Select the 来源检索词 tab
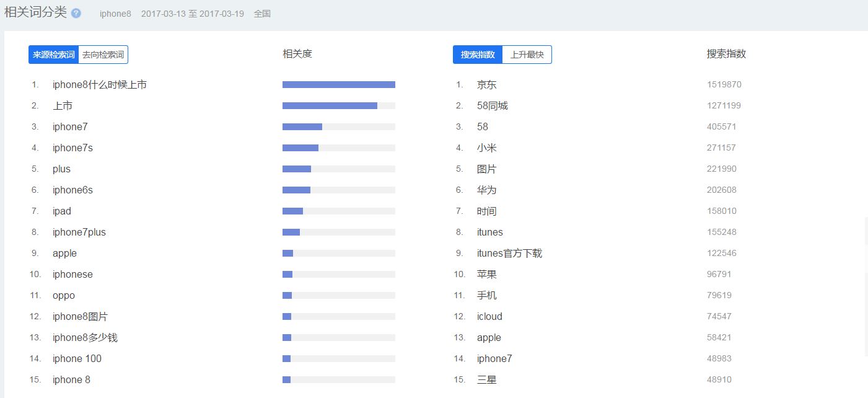Screen dimensions: 868x398 point(53,55)
